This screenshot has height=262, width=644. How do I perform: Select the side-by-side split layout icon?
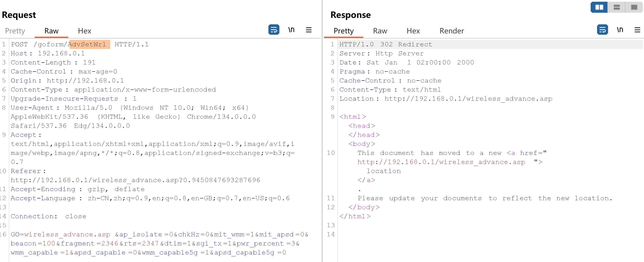click(599, 7)
